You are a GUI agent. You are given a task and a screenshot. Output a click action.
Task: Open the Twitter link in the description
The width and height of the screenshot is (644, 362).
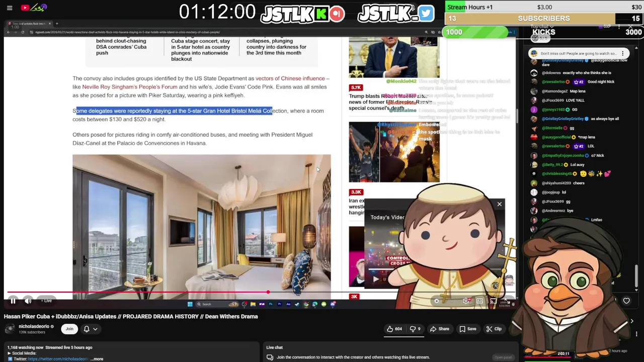pyautogui.click(x=58, y=359)
